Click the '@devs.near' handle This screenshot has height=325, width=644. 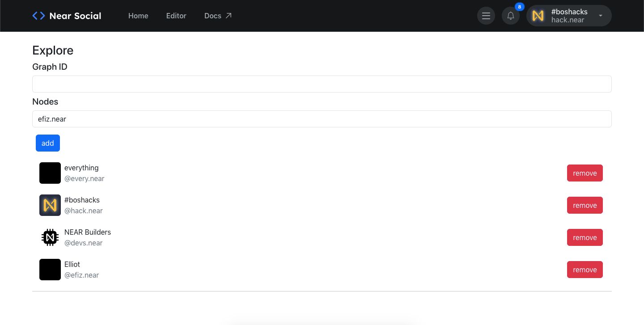click(x=84, y=243)
